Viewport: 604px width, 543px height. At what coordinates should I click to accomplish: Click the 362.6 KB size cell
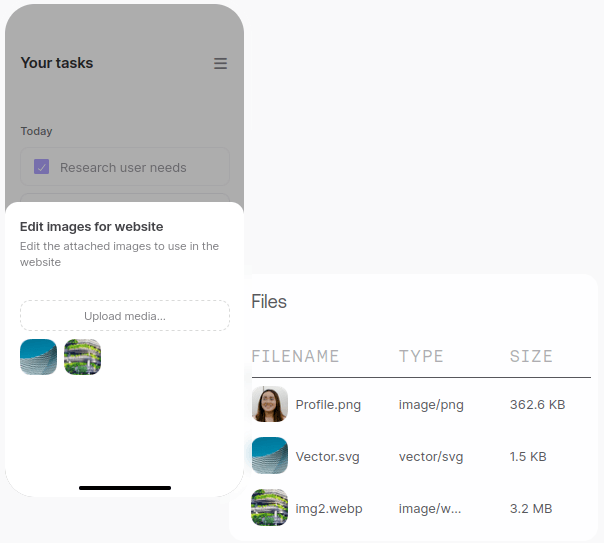click(537, 405)
